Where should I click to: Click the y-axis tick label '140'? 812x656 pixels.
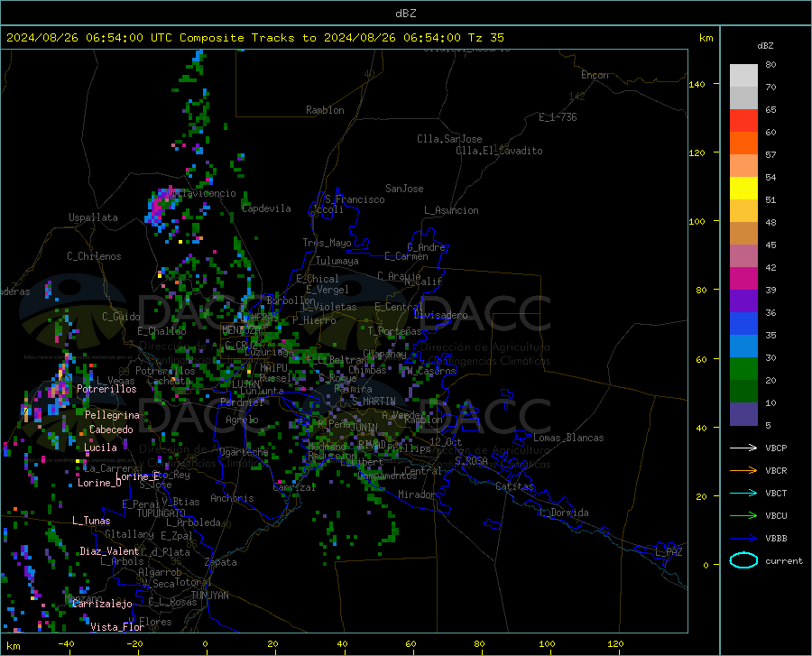point(697,84)
